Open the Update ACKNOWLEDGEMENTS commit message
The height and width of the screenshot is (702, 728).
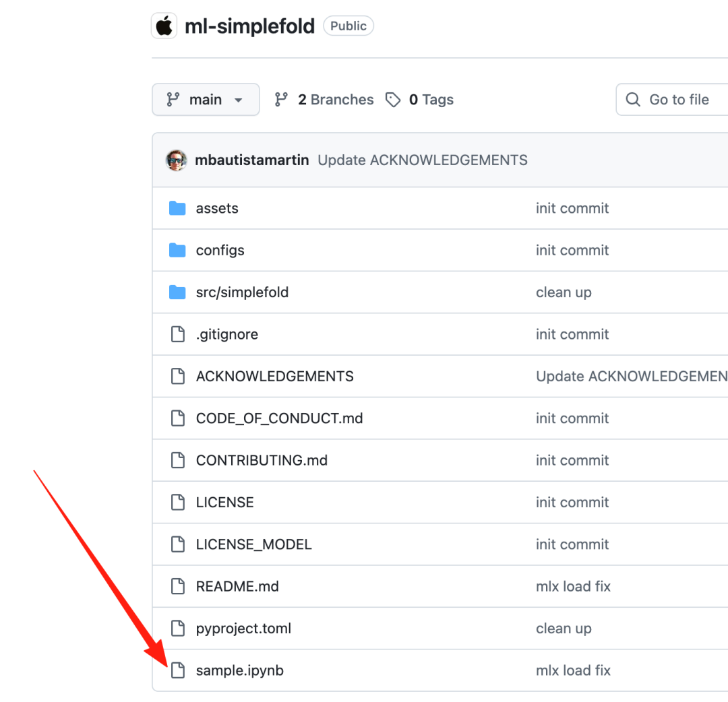pyautogui.click(x=423, y=160)
